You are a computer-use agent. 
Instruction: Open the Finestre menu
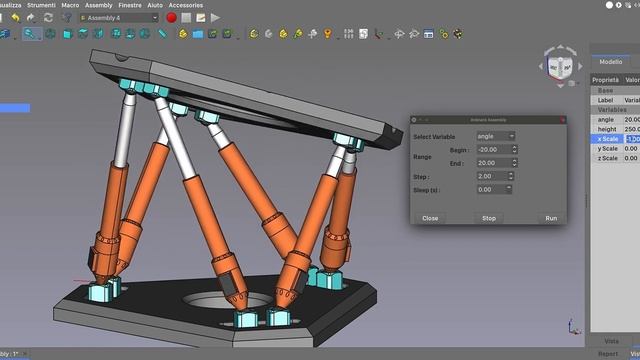pyautogui.click(x=130, y=5)
